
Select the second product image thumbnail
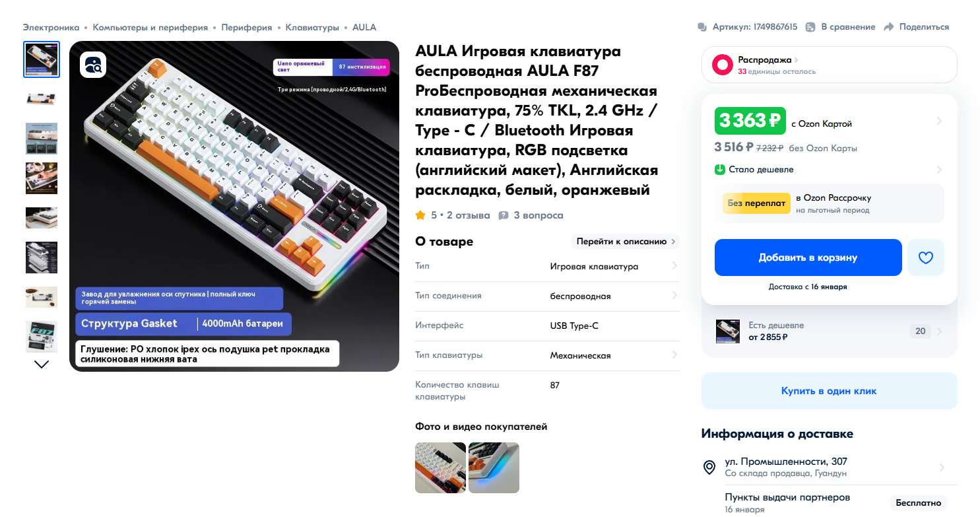(x=42, y=99)
